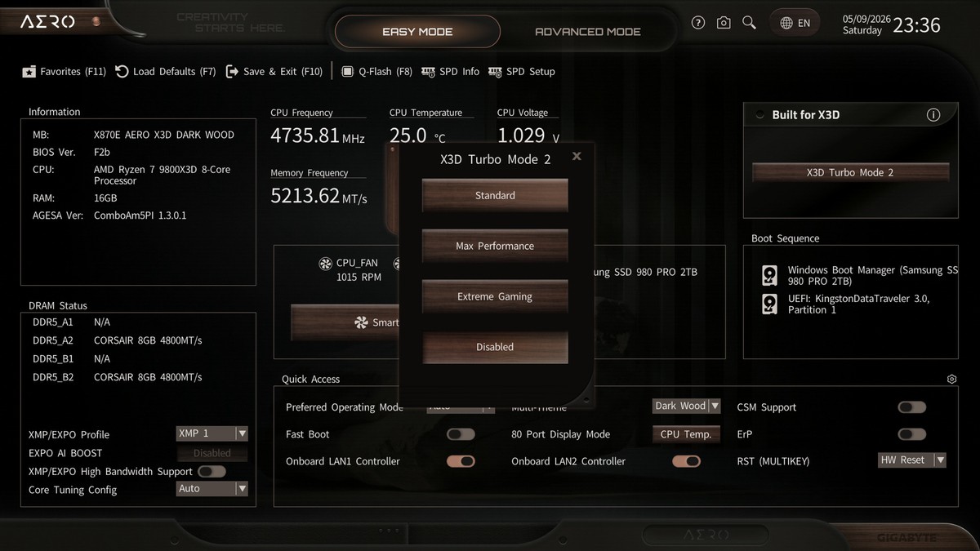Enable CSM Support toggle
The height and width of the screenshot is (551, 980).
911,407
